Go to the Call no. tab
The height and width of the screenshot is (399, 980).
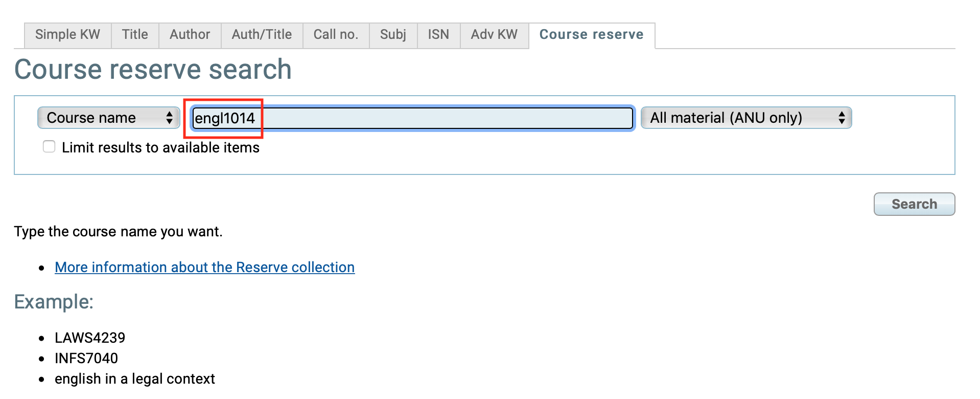[x=336, y=35]
